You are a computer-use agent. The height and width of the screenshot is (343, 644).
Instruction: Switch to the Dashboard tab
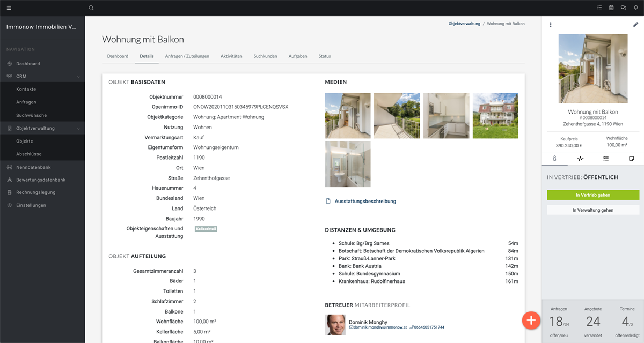pos(118,56)
